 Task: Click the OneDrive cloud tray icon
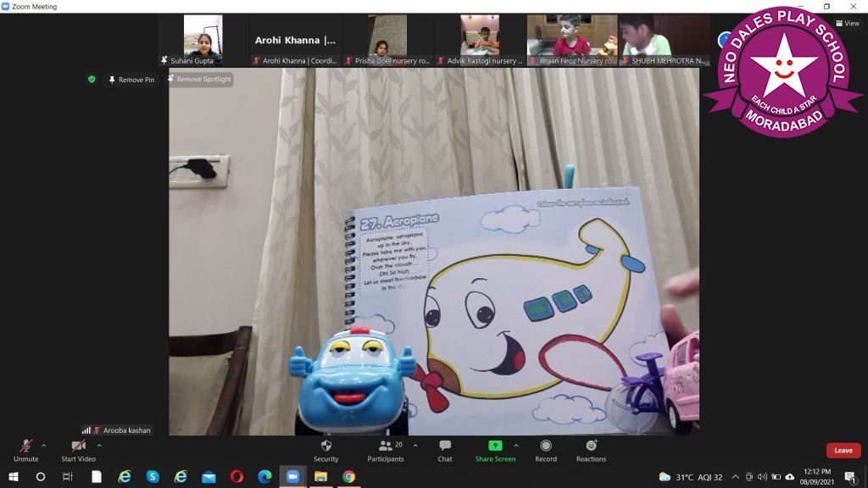click(x=790, y=477)
